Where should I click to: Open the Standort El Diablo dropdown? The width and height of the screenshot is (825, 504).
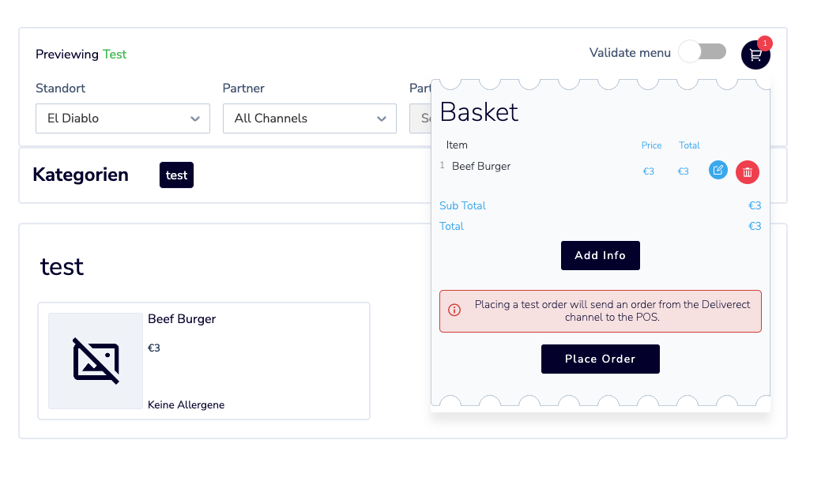(122, 118)
